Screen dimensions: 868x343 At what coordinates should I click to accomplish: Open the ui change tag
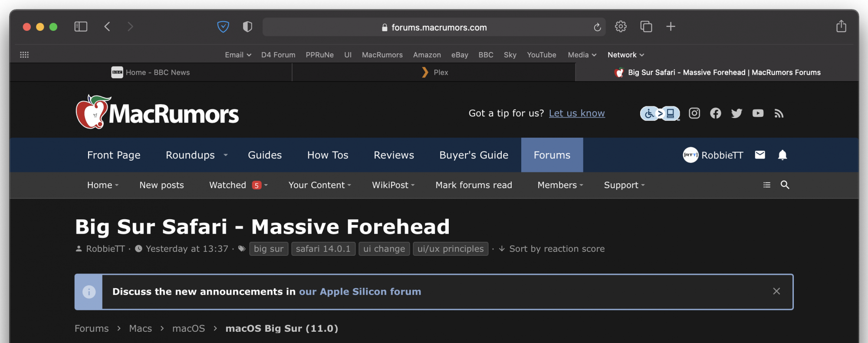384,249
